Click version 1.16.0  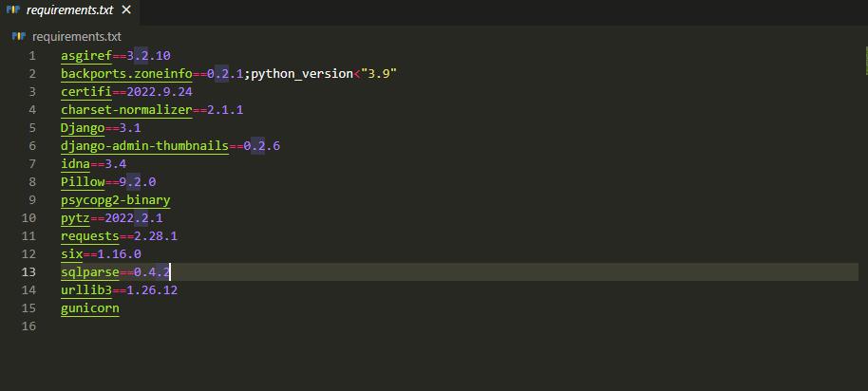point(119,254)
